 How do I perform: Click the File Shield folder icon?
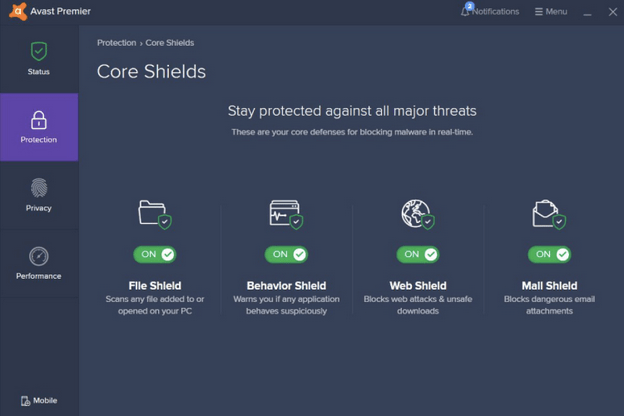[155, 214]
